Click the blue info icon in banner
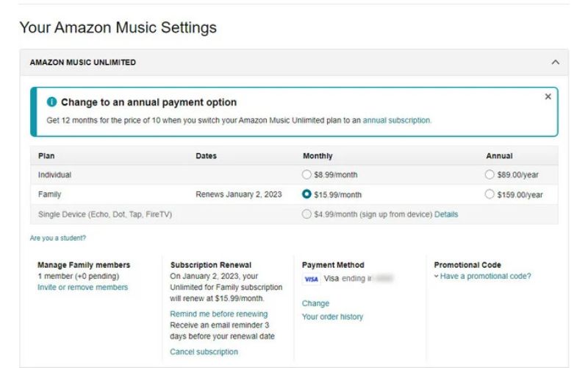Screen dimensions: 588x368 click(x=51, y=102)
